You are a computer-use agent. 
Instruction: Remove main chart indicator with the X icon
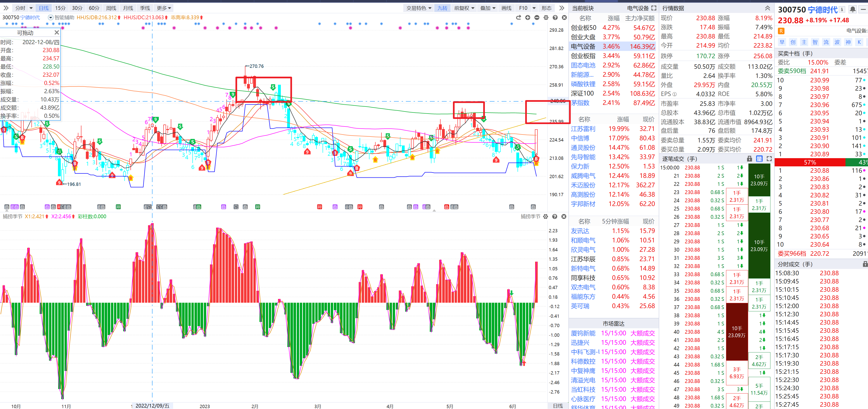click(x=564, y=18)
